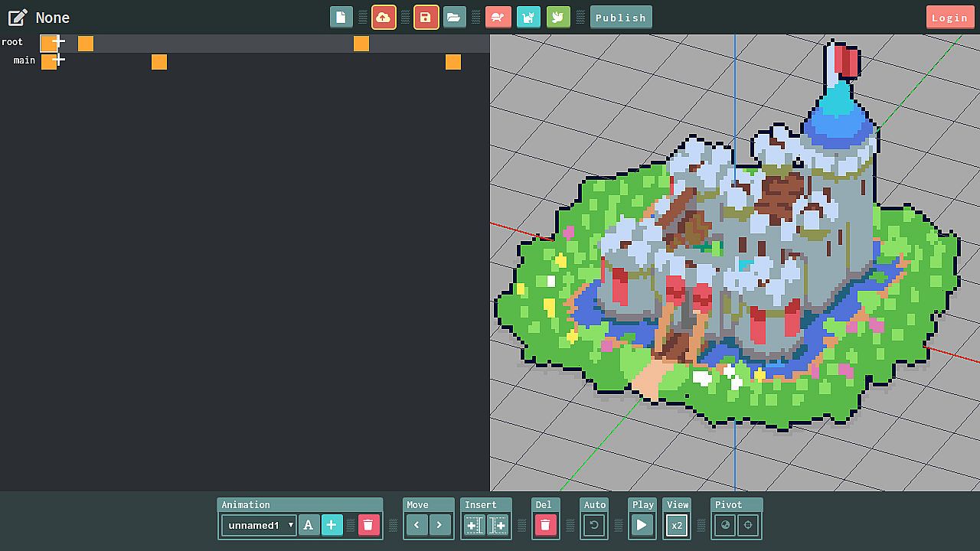Select the pink turtle icon
Viewport: 980px width, 551px height.
coord(498,18)
